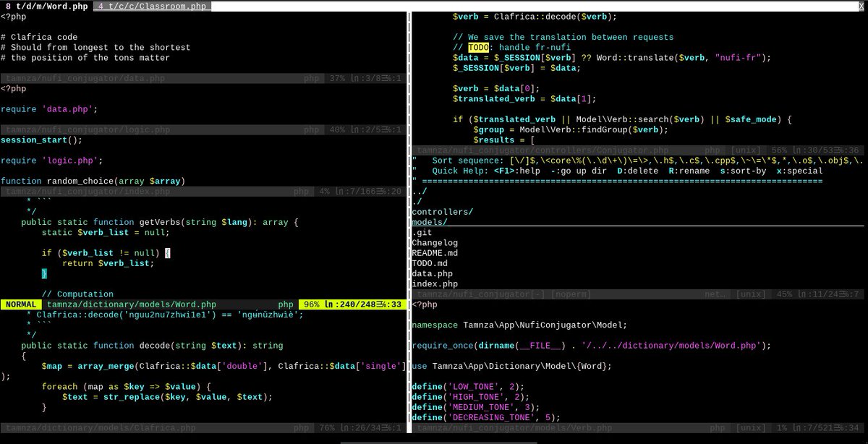Click the Sort sequence line in the netrw banner
This screenshot has height=444, width=868.
(639, 161)
